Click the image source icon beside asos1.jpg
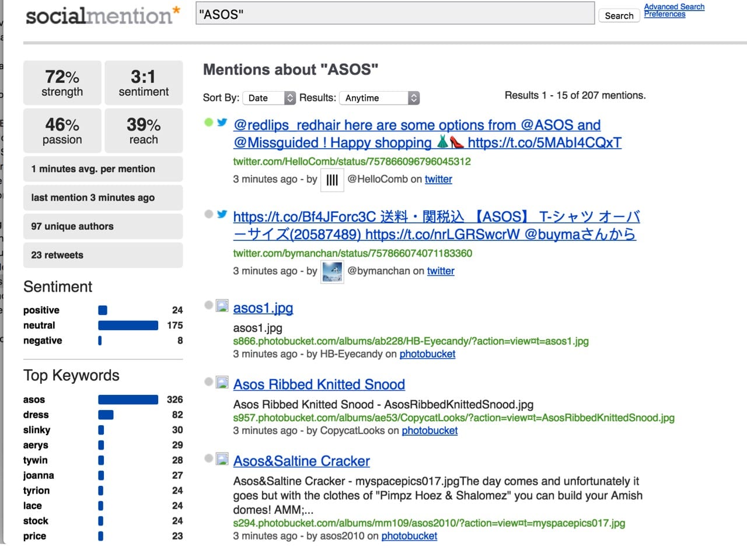 click(222, 305)
